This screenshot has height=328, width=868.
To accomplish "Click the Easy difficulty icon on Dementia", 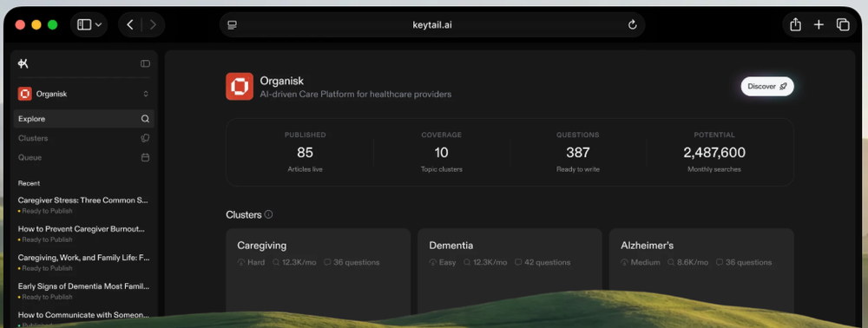I will point(433,262).
